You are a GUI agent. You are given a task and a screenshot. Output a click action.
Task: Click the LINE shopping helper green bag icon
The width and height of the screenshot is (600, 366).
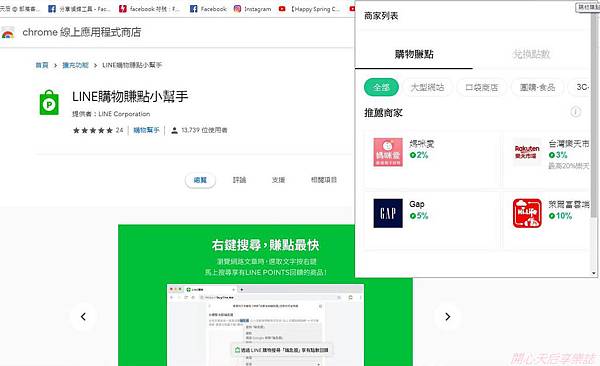click(x=49, y=102)
